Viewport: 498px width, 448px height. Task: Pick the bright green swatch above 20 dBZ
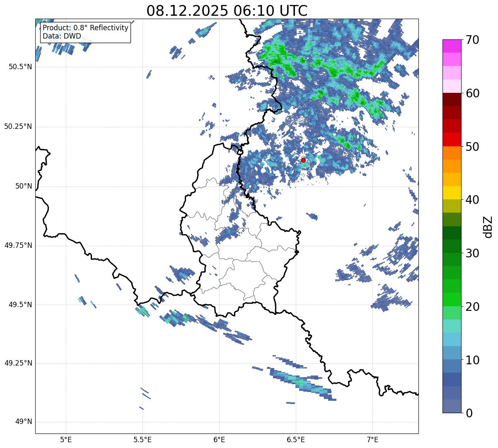pyautogui.click(x=452, y=300)
